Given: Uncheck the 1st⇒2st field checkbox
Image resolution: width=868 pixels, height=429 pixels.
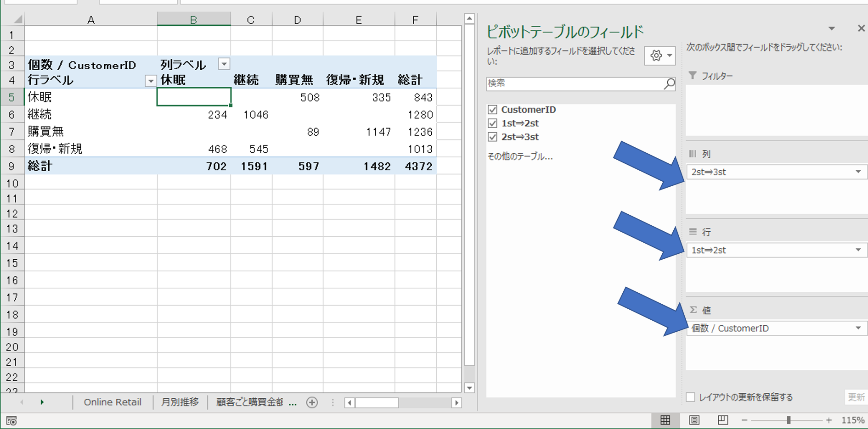Looking at the screenshot, I should tap(492, 123).
